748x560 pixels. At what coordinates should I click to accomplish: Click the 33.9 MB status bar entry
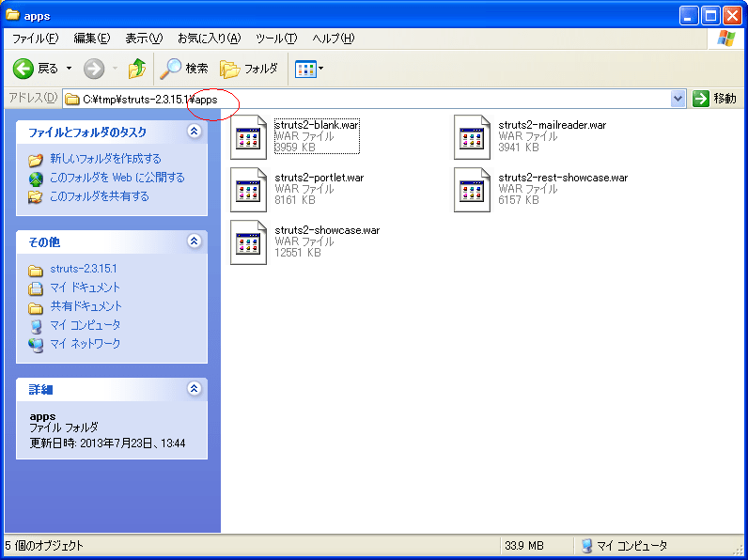point(523,546)
